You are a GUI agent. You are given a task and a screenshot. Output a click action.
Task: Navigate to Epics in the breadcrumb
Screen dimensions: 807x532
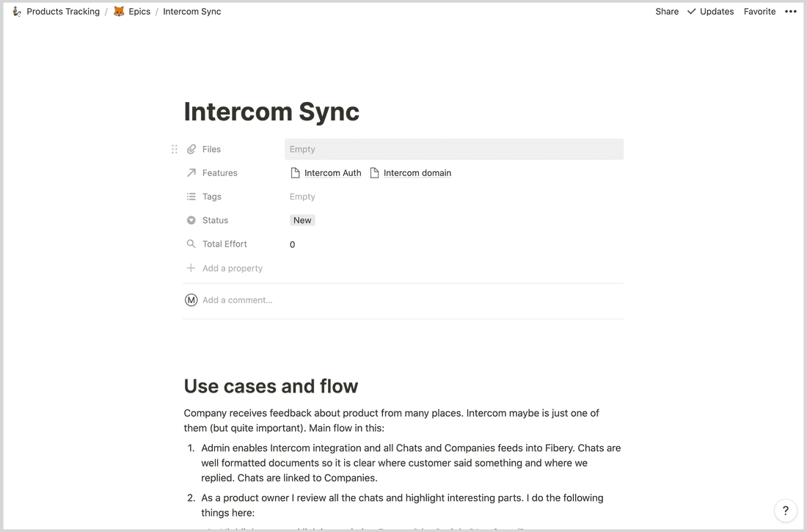pos(140,11)
